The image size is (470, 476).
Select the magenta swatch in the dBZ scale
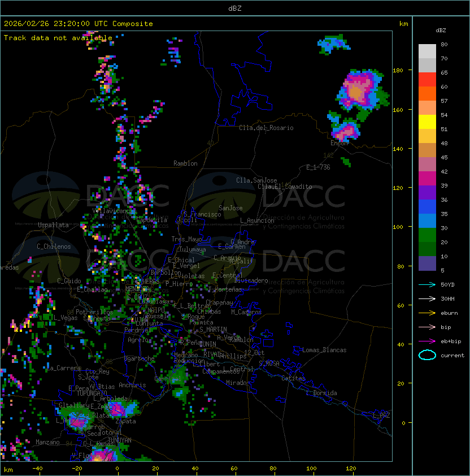pos(427,179)
